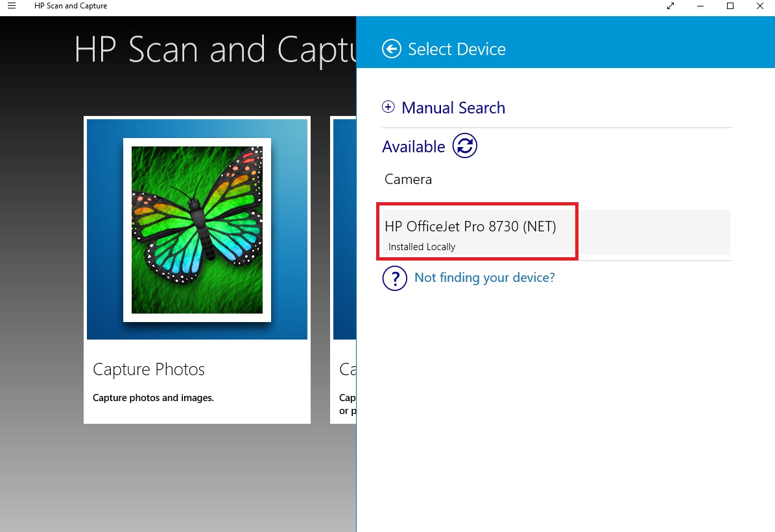Close the HP Scan and Capture window
The image size is (775, 532).
coord(760,6)
